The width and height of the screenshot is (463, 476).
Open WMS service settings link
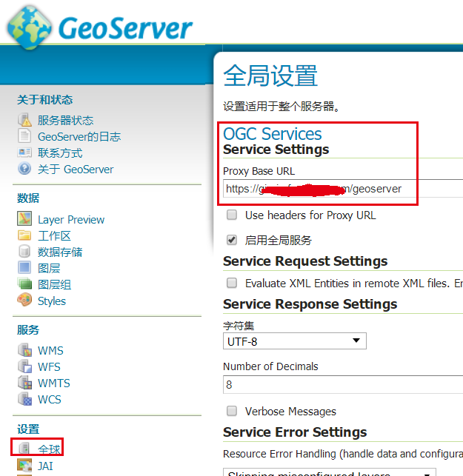(50, 351)
